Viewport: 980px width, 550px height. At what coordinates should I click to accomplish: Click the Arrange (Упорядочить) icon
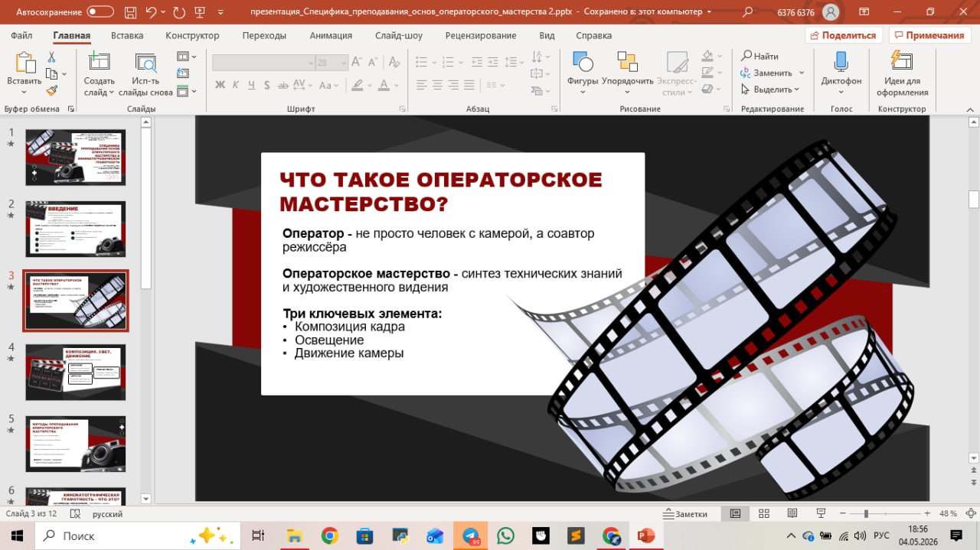pyautogui.click(x=627, y=63)
